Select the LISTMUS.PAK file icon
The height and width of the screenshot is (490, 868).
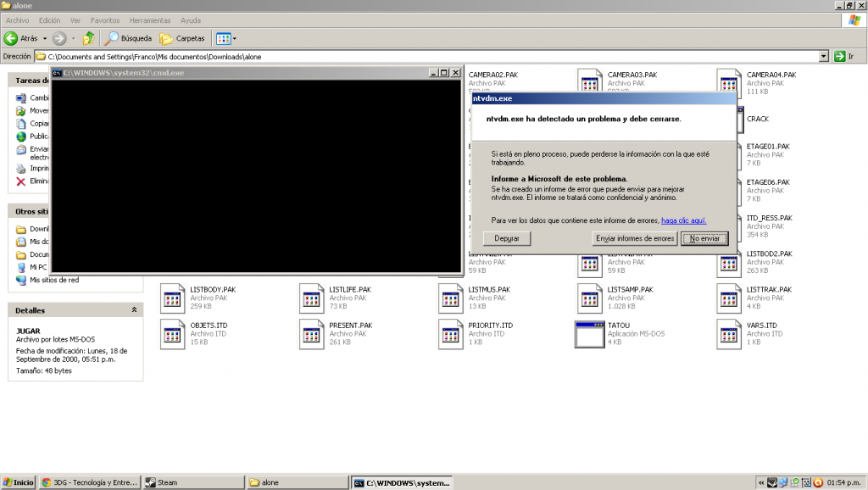click(x=451, y=298)
